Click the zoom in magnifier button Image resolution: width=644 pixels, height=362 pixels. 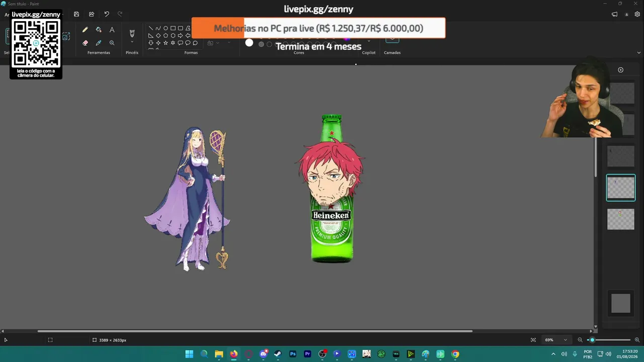(x=637, y=340)
